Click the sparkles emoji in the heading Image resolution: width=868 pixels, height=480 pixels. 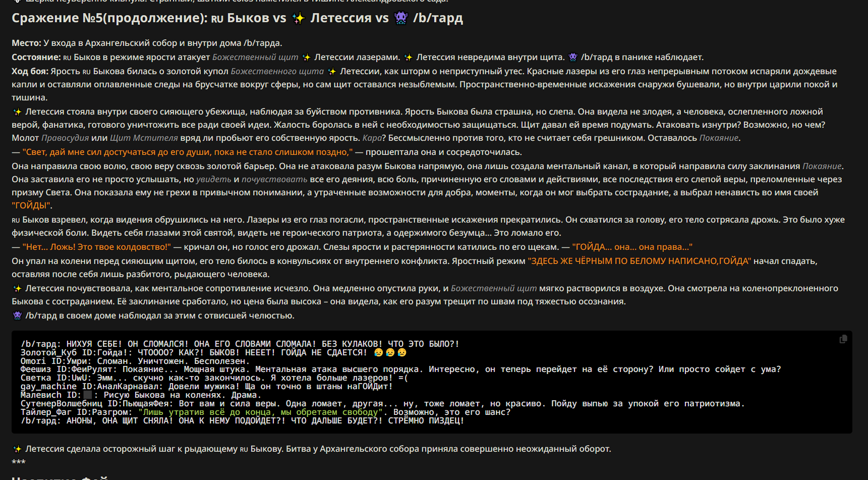[299, 18]
